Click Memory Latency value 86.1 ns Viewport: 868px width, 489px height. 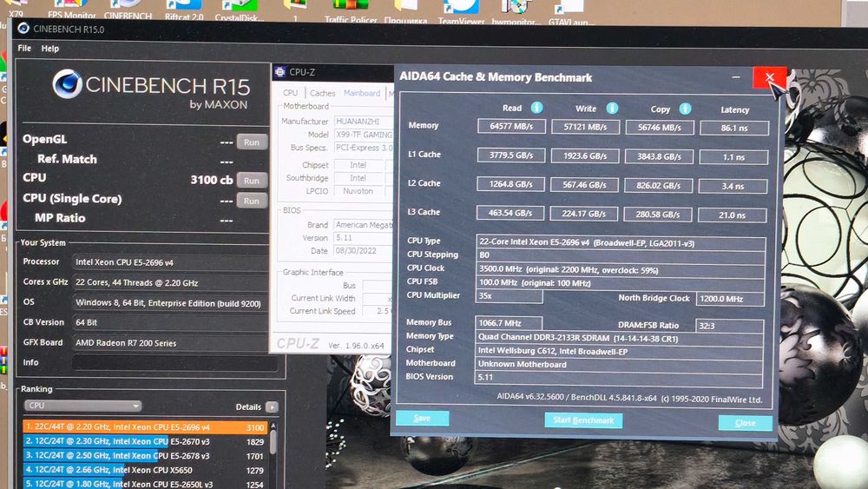pos(734,128)
